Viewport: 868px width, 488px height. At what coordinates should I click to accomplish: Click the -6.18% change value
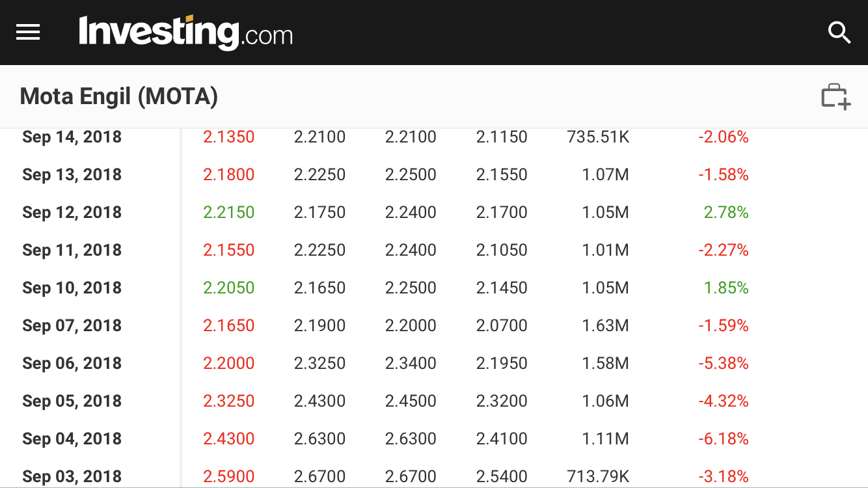tap(724, 439)
